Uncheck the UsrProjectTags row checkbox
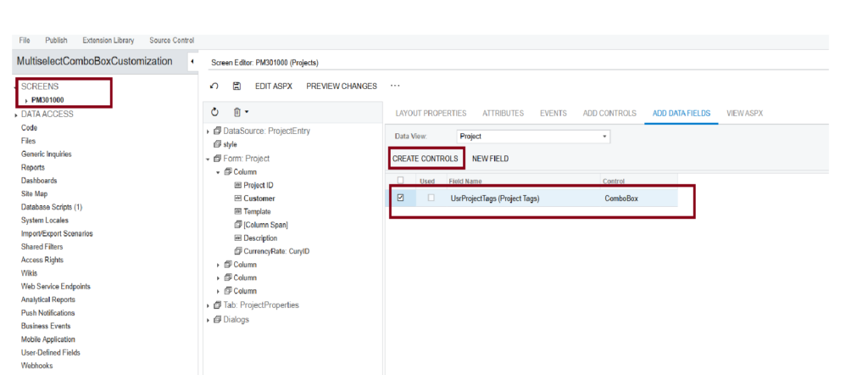The height and width of the screenshot is (375, 868). (400, 197)
